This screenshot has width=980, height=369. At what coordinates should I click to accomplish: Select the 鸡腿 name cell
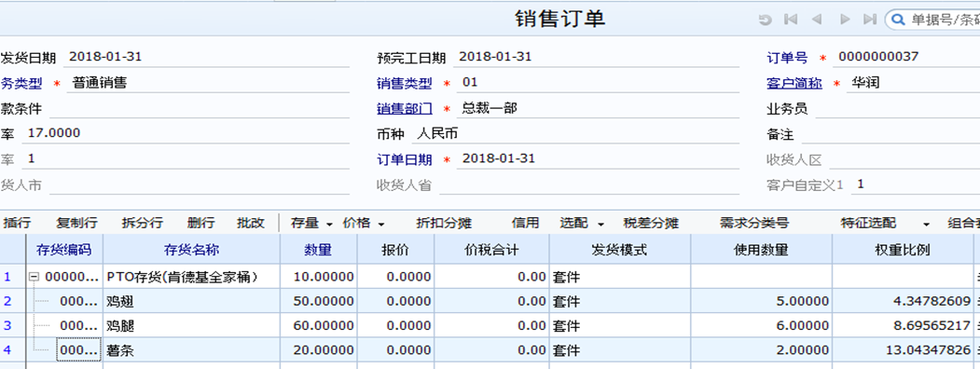(191, 325)
